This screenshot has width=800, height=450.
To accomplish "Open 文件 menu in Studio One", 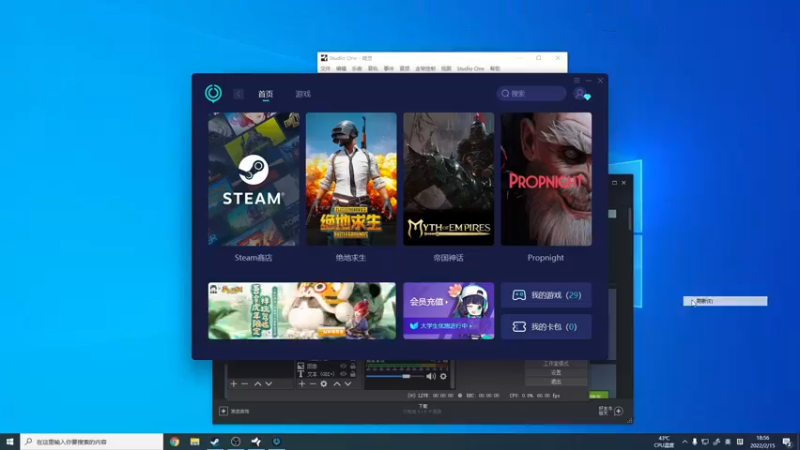I will 325,68.
